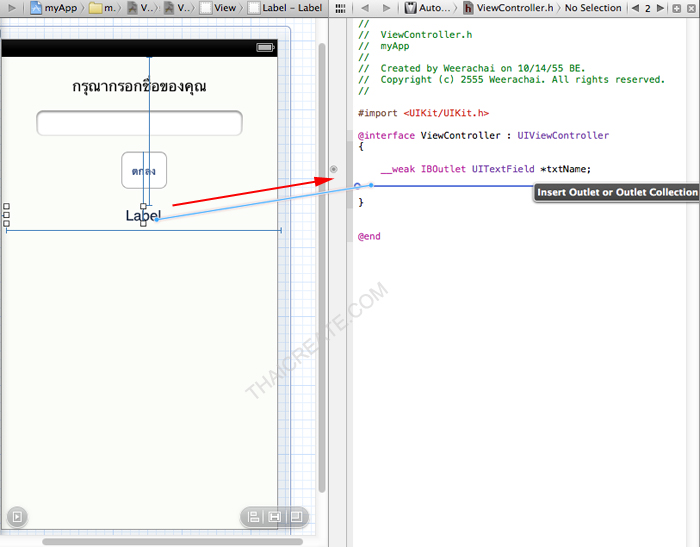Image resolution: width=700 pixels, height=547 pixels.
Task: Go to the next counterpart file
Action: (662, 8)
